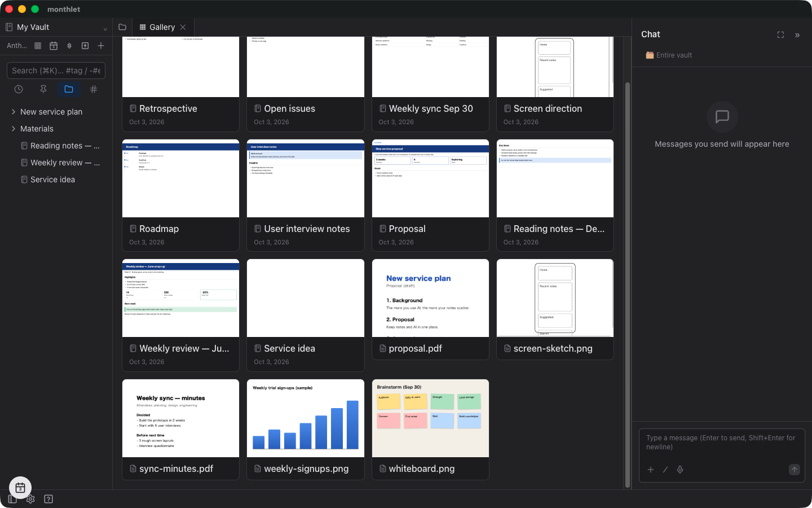This screenshot has width=812, height=508.
Task: Open the daily note calendar icon in sidebar toolbar
Action: click(54, 46)
